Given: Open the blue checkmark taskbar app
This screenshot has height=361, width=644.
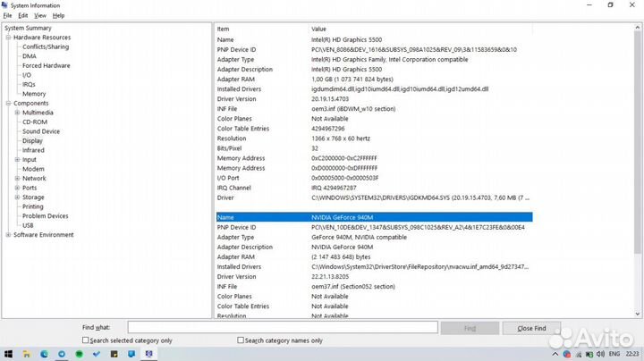Looking at the screenshot, I should click(97, 354).
